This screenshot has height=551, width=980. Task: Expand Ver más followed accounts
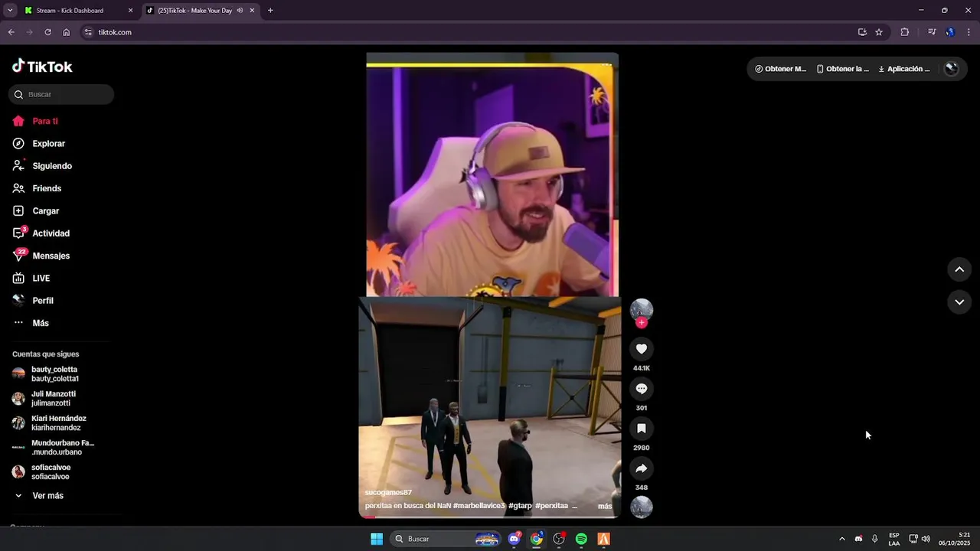[x=38, y=496]
